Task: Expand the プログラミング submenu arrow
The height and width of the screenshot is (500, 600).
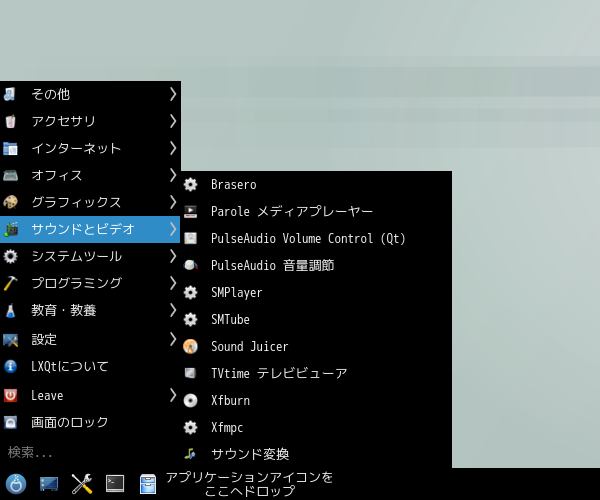Action: coord(173,283)
